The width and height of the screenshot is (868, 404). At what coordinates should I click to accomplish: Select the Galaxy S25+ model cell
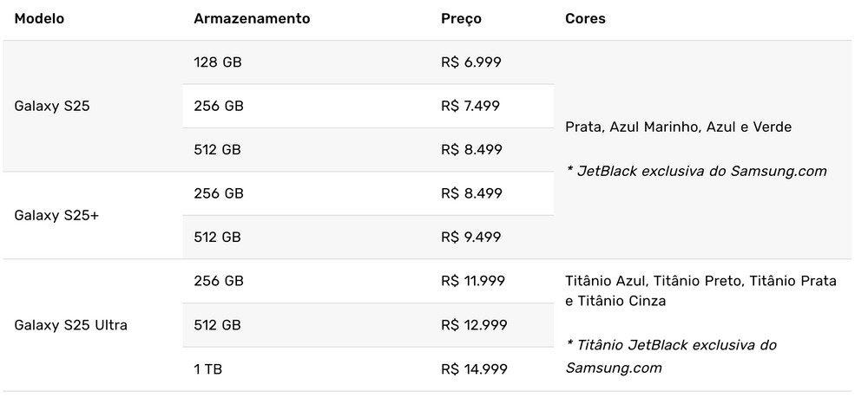(56, 215)
